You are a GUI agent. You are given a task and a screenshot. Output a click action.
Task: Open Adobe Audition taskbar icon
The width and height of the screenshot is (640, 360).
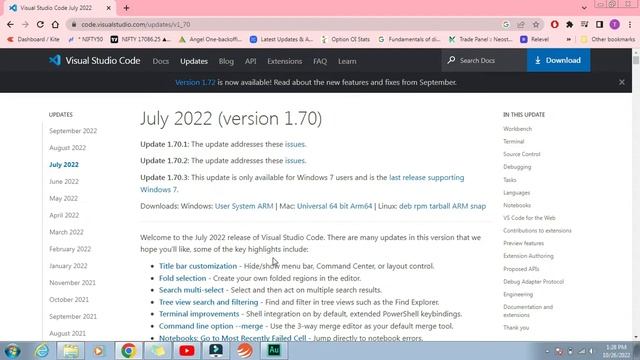tap(274, 351)
